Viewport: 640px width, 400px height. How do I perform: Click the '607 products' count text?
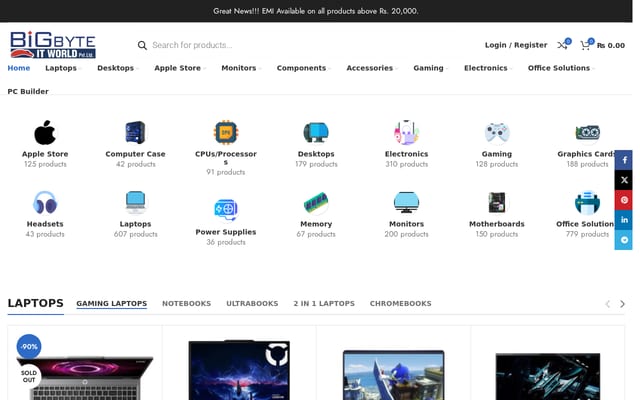pyautogui.click(x=136, y=234)
